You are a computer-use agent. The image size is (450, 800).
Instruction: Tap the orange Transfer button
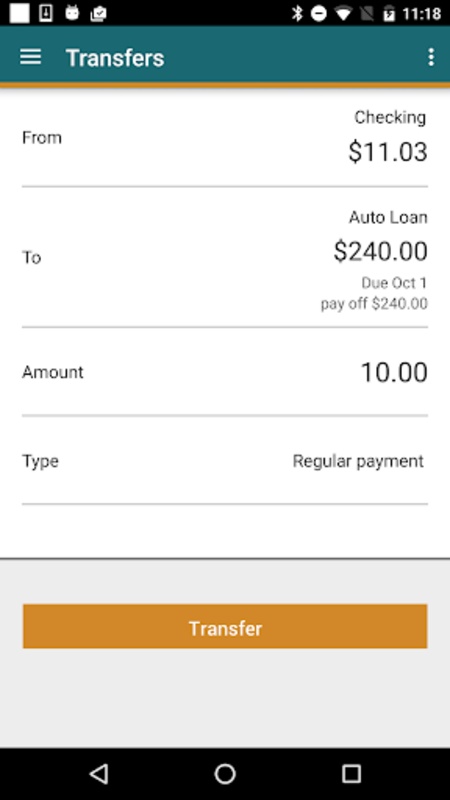[x=225, y=627]
